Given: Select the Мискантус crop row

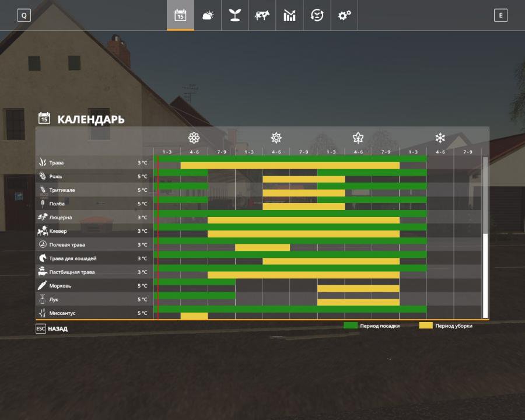Looking at the screenshot, I should coord(62,313).
